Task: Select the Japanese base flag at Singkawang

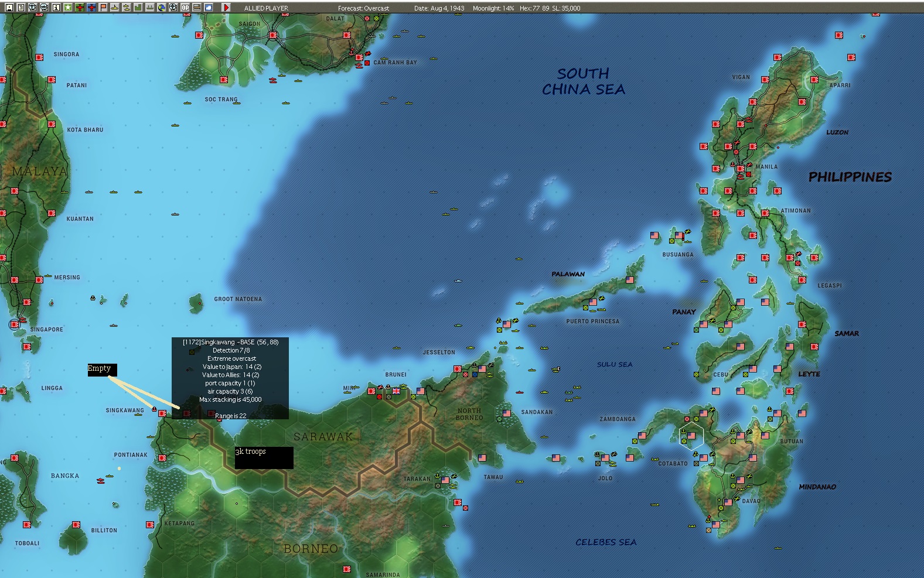Action: point(162,413)
